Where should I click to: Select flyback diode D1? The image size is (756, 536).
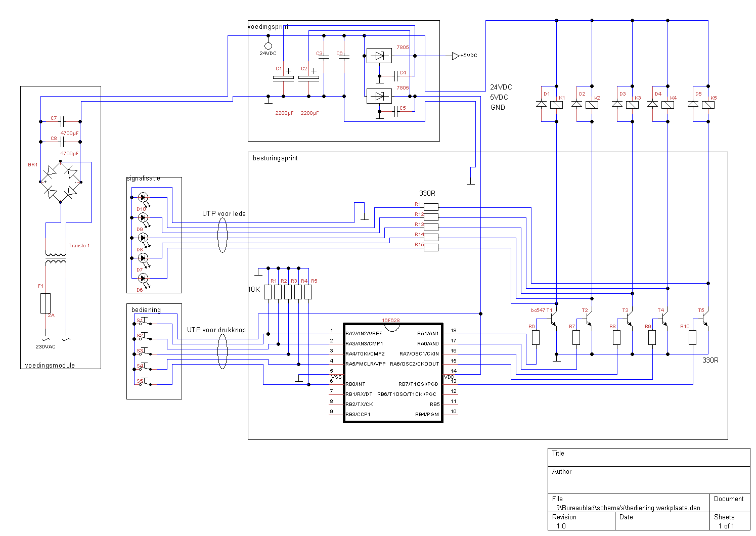click(541, 105)
